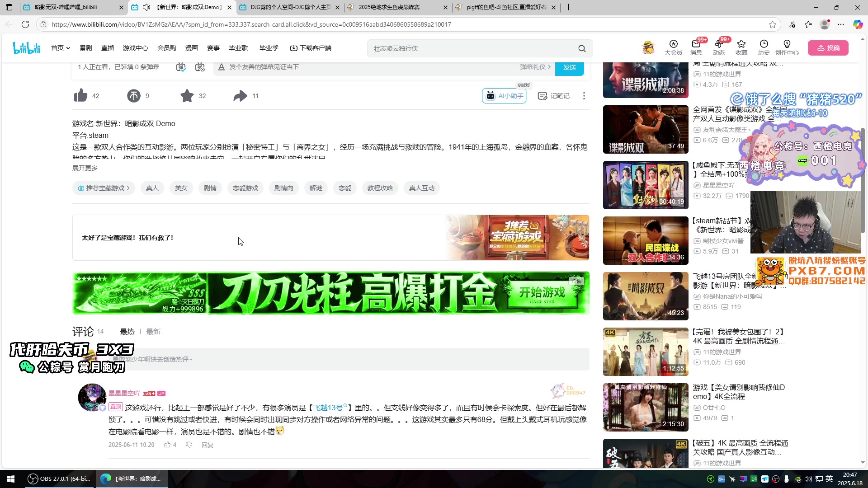Viewport: 868px width, 488px height.
Task: Select the 恋爱游戏 tag
Action: click(x=245, y=188)
